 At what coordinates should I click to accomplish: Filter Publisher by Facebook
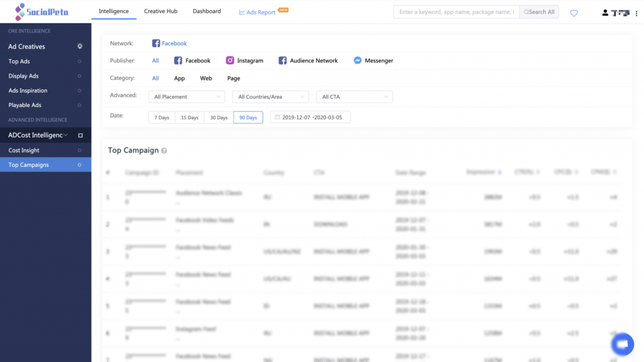(192, 60)
